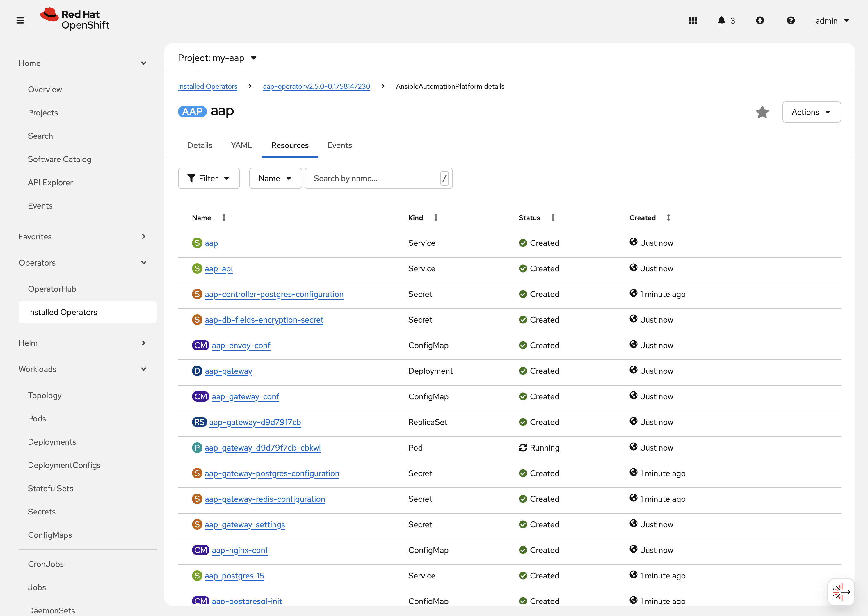
Task: Open the Filter dropdown above the resource table
Action: pos(209,178)
